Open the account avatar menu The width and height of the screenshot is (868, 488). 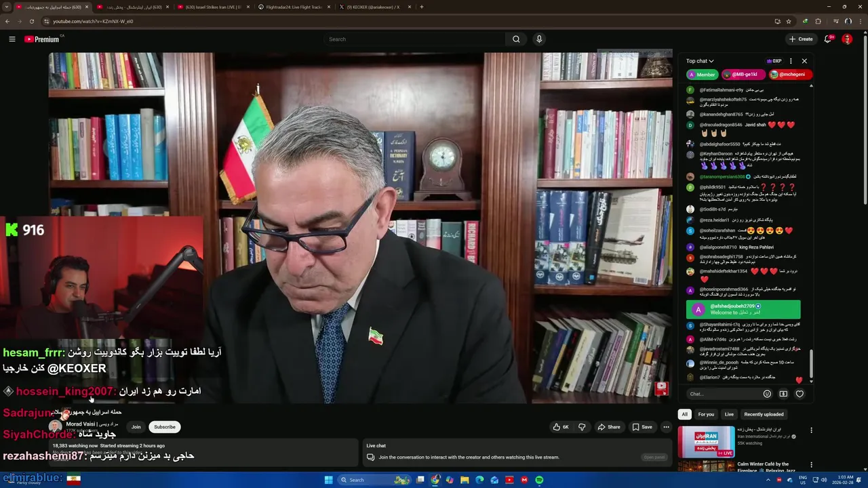[847, 39]
